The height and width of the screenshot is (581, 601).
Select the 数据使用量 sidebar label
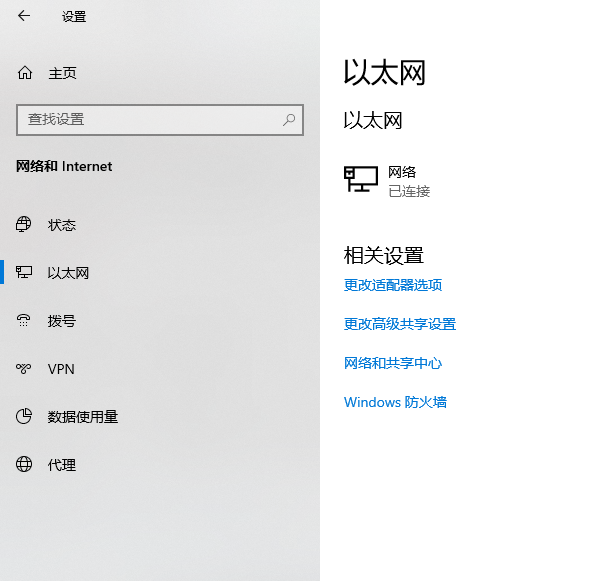[x=83, y=417]
